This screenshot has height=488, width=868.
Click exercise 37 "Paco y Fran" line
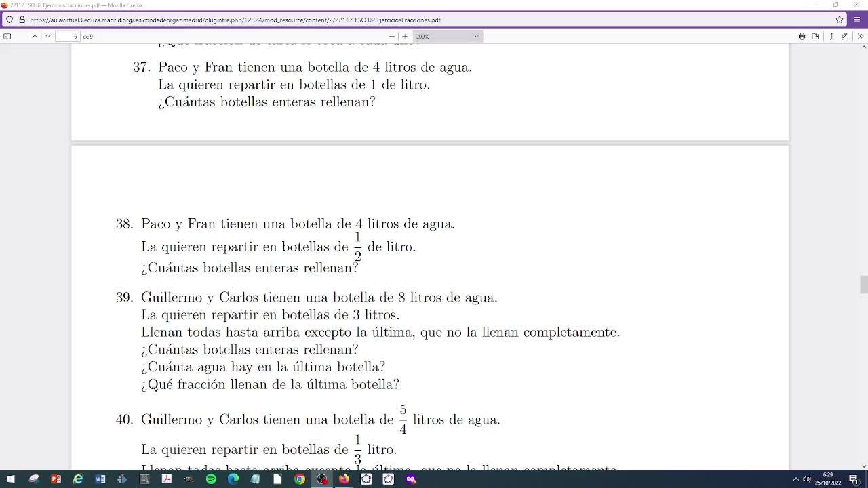point(315,67)
